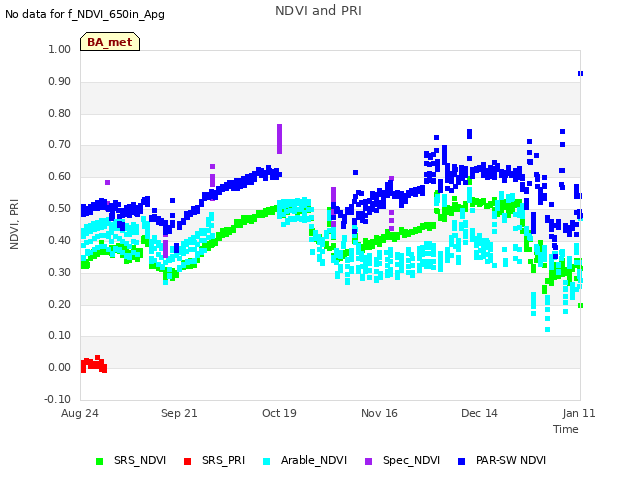Click the 0.90 y-axis tick label

(60, 81)
